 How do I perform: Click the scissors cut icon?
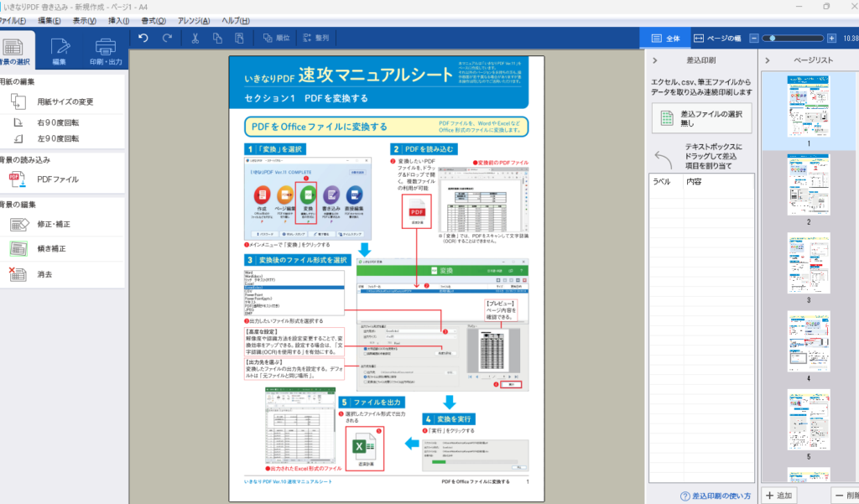point(195,38)
